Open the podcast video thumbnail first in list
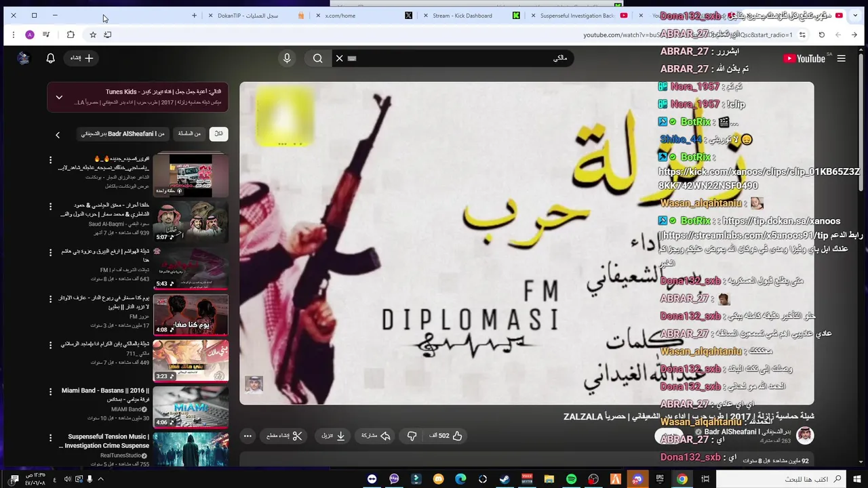This screenshot has height=488, width=868. [191, 175]
